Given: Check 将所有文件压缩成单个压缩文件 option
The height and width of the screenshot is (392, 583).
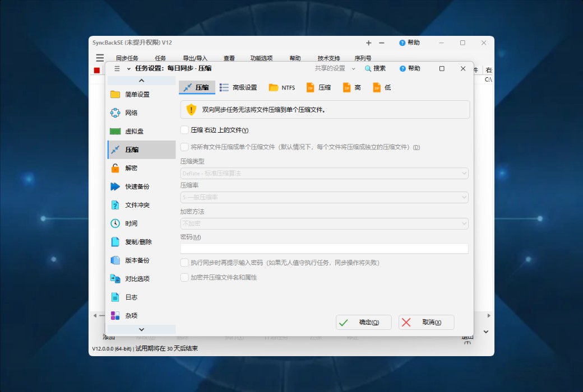Looking at the screenshot, I should tap(184, 147).
